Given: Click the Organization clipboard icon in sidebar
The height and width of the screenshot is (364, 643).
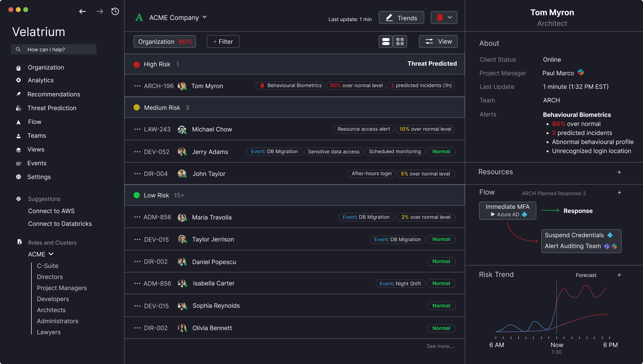Looking at the screenshot, I should (x=18, y=68).
